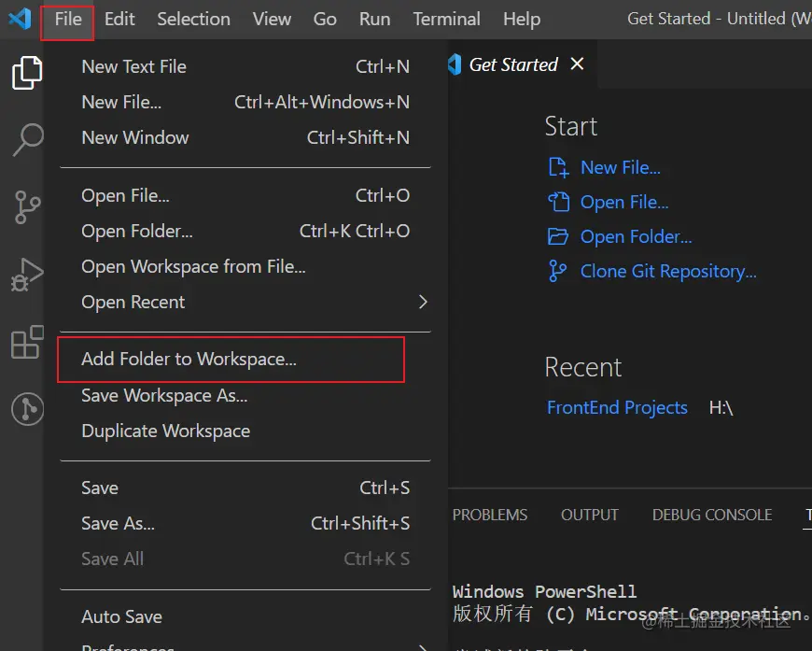
Task: Select Save Workspace As...
Action: [245, 395]
